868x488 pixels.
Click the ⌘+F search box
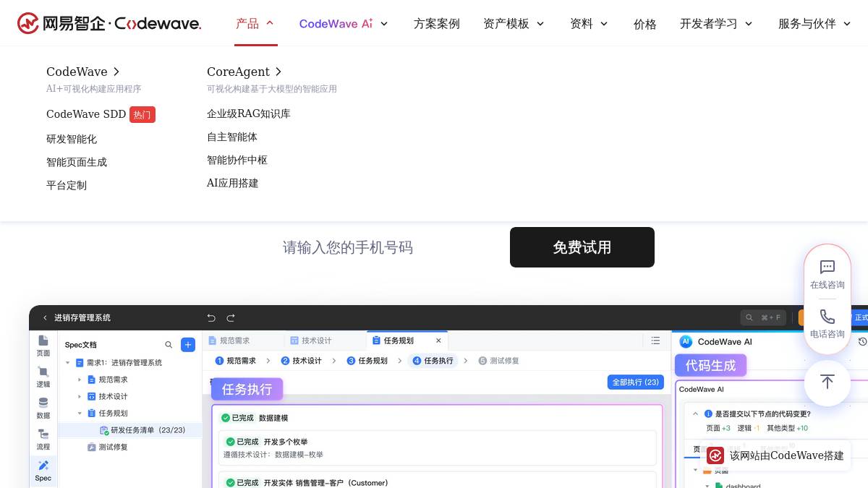(x=765, y=317)
